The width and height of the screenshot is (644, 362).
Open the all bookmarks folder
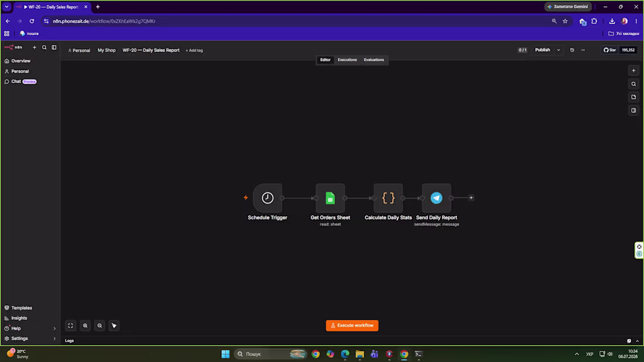click(624, 34)
